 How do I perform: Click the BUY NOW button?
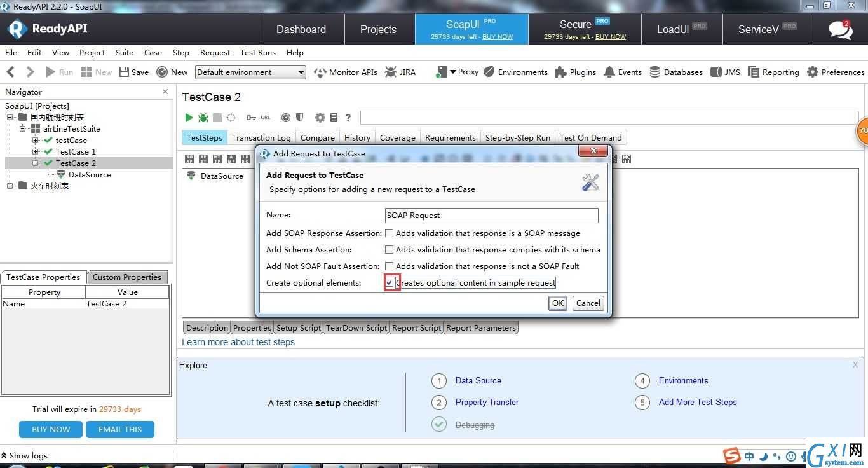tap(51, 429)
